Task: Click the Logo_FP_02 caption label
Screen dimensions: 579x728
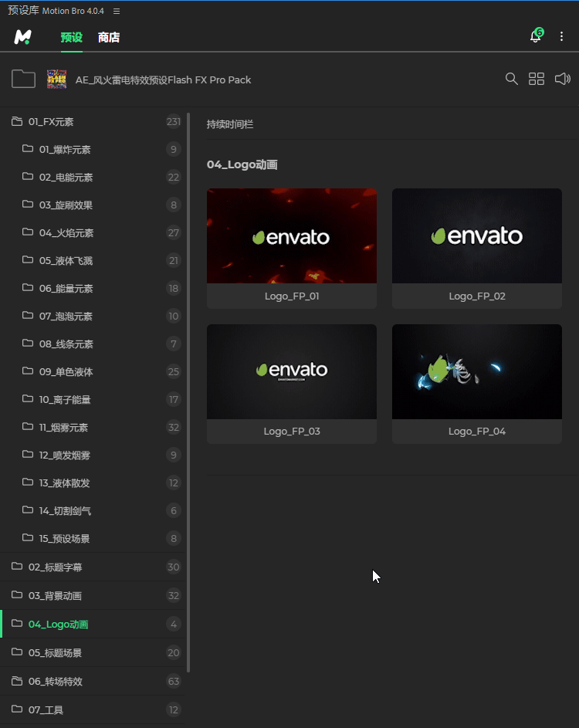Action: pyautogui.click(x=477, y=296)
